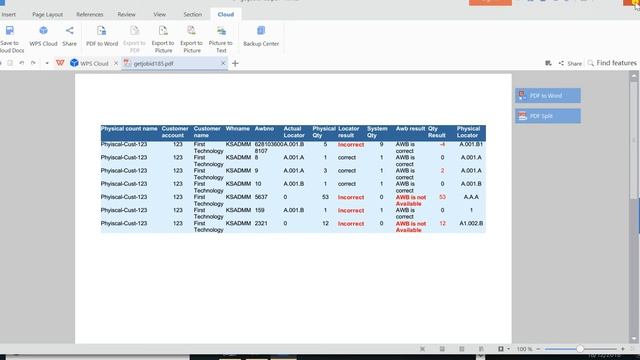
Task: Click 'AWB is not Available' in Awbno 2321 row
Action: click(x=411, y=227)
